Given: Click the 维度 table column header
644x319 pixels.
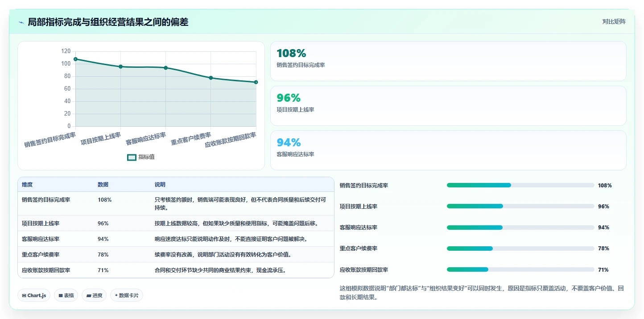Looking at the screenshot, I should [27, 185].
